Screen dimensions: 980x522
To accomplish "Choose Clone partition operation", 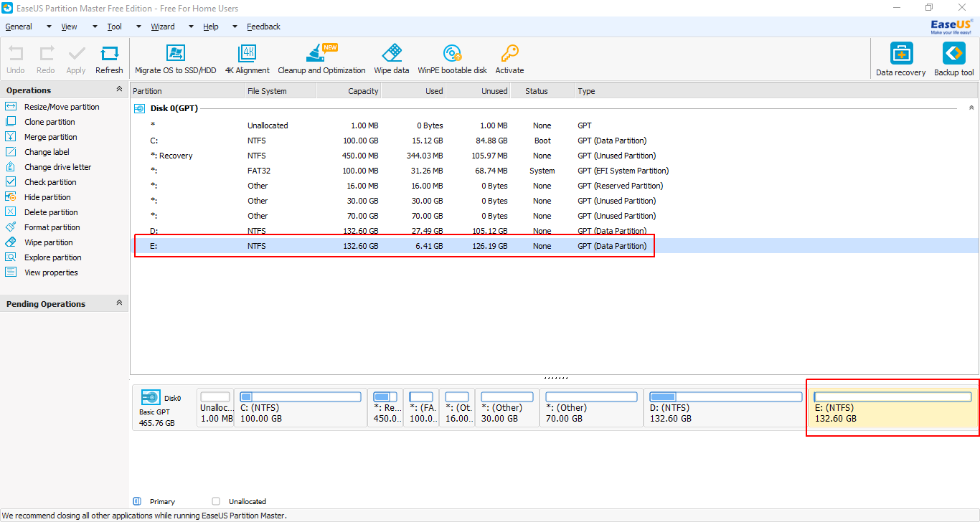I will 50,122.
